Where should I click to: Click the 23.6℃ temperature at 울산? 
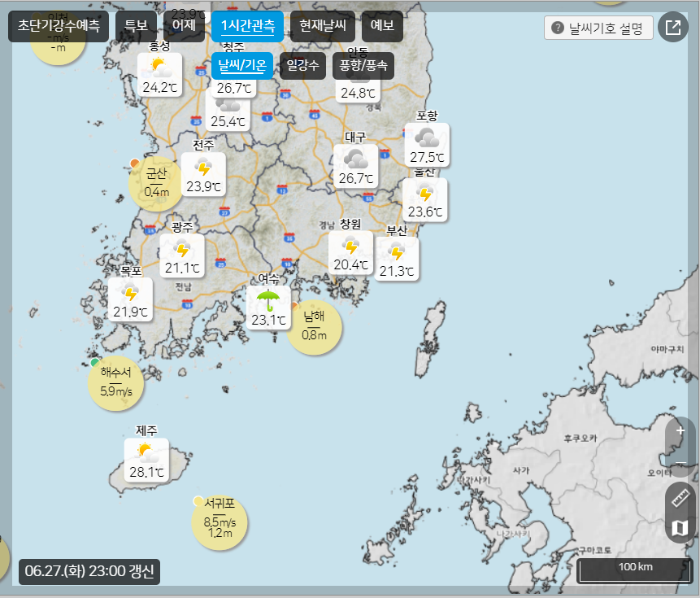[x=425, y=212]
